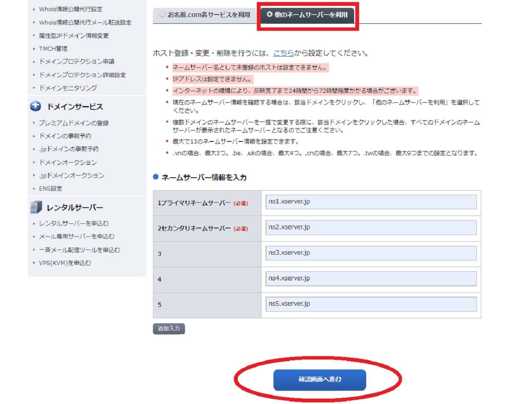Focus the ns4.xserver.jp input field

[x=371, y=279]
